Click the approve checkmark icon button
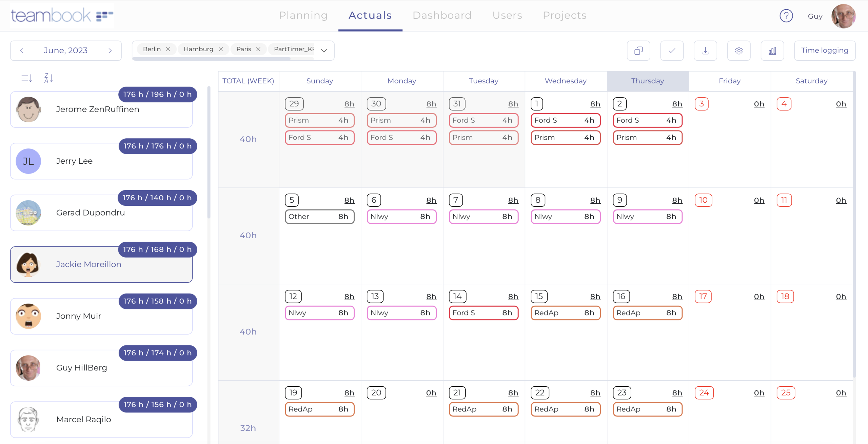 [672, 51]
